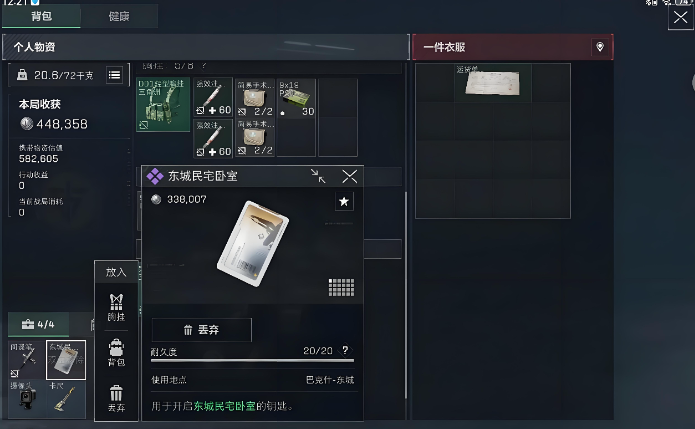Switch to the 背包 tab
The image size is (695, 429).
(x=42, y=16)
